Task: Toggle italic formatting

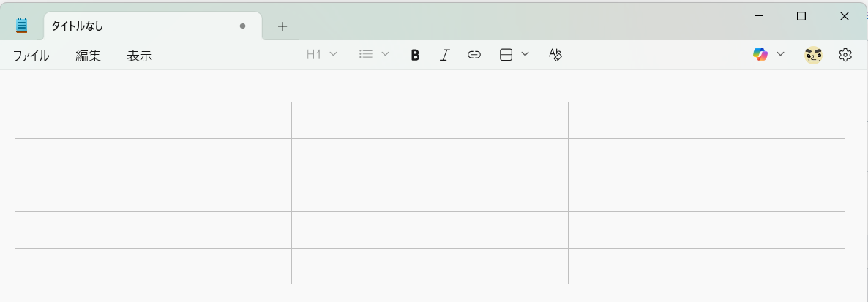Action: click(444, 55)
